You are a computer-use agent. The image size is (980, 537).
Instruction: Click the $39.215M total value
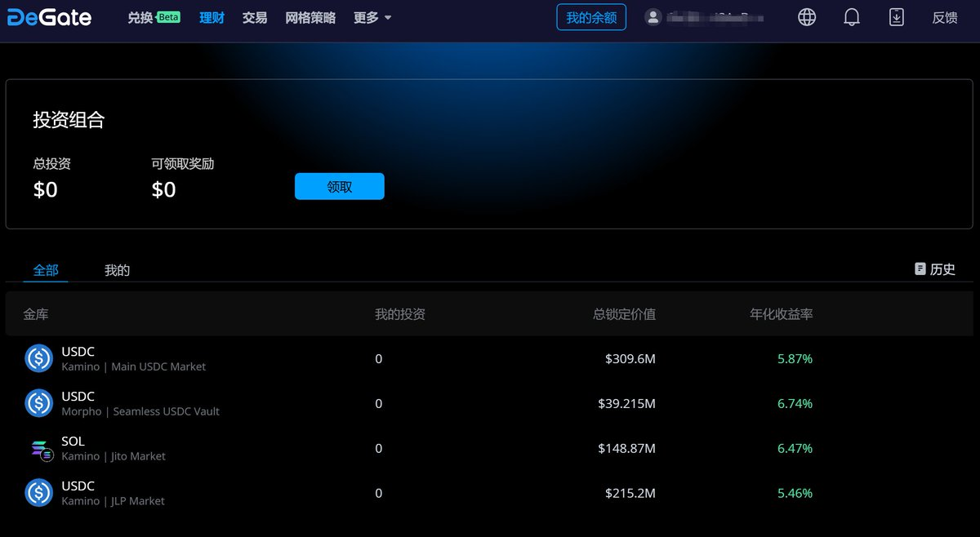626,403
